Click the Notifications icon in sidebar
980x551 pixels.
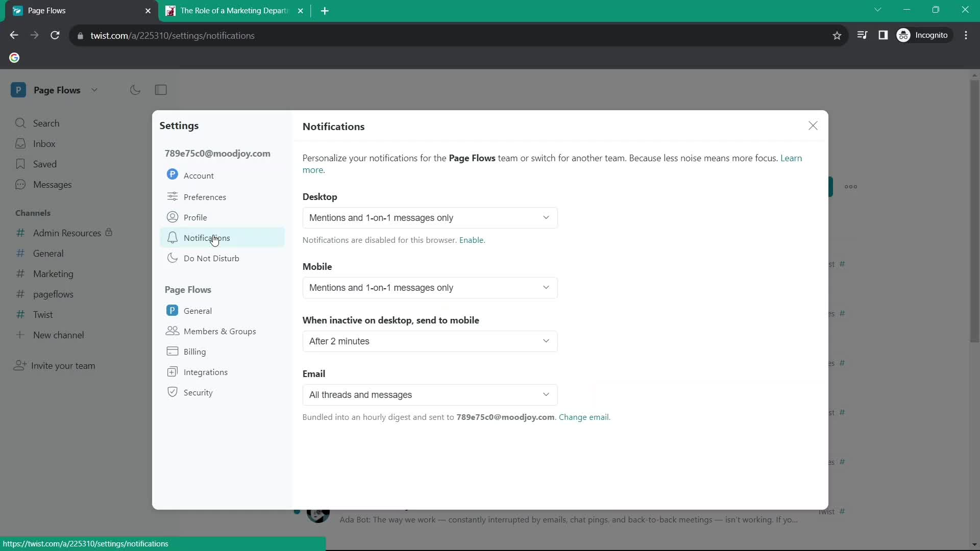pos(173,237)
